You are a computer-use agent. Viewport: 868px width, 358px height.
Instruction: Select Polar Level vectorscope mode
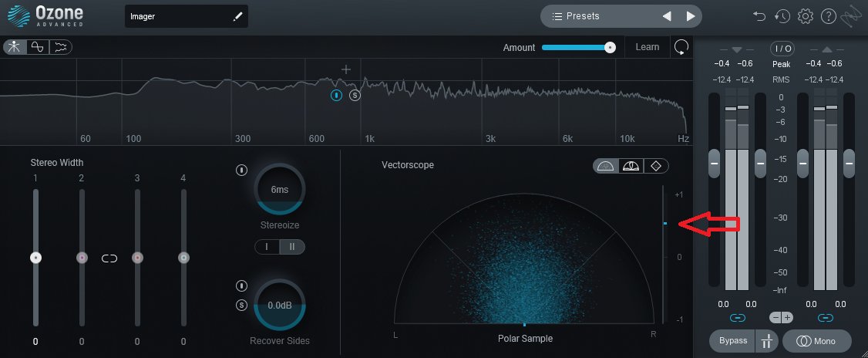[x=631, y=166]
